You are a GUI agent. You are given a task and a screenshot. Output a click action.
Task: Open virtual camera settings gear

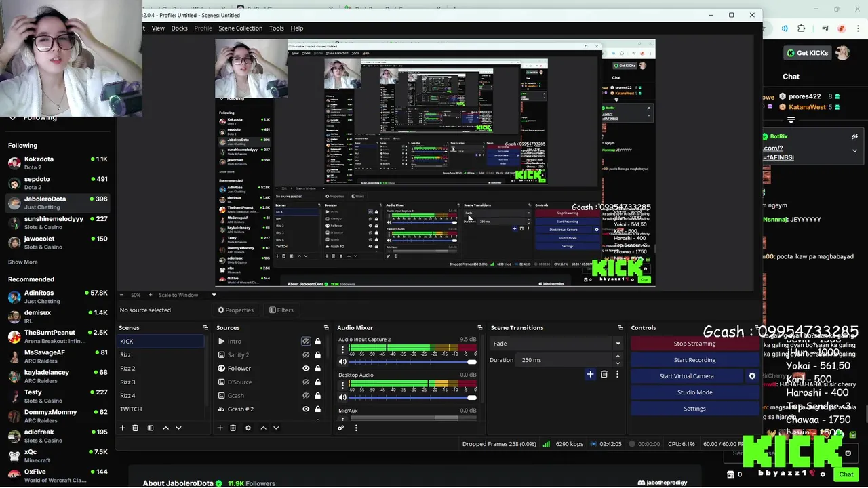pos(752,376)
